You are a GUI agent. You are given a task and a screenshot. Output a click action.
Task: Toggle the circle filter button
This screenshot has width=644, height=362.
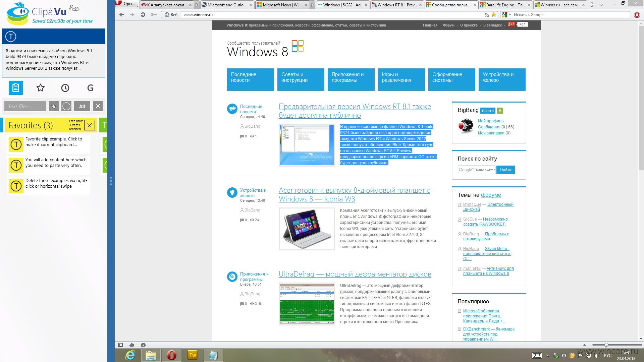[66, 106]
